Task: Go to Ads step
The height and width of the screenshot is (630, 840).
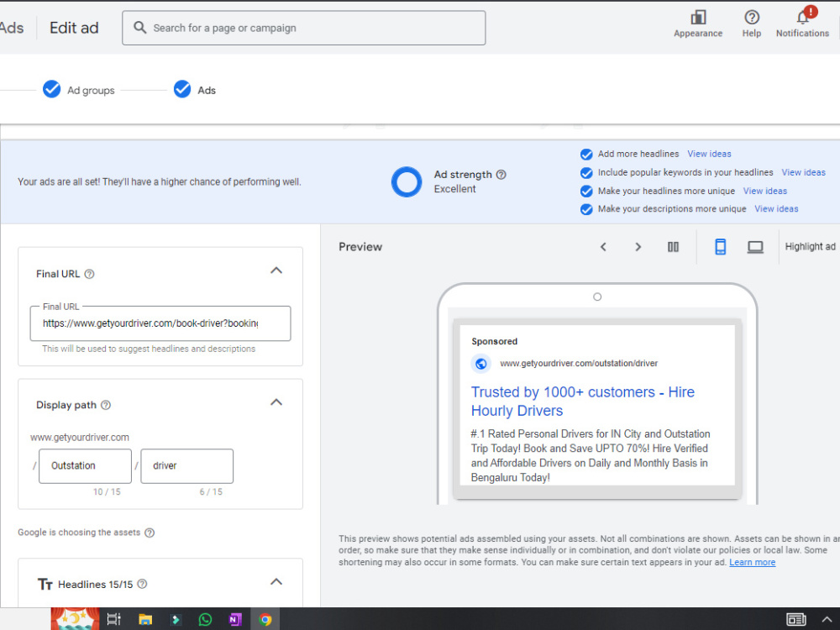Action: coord(195,90)
